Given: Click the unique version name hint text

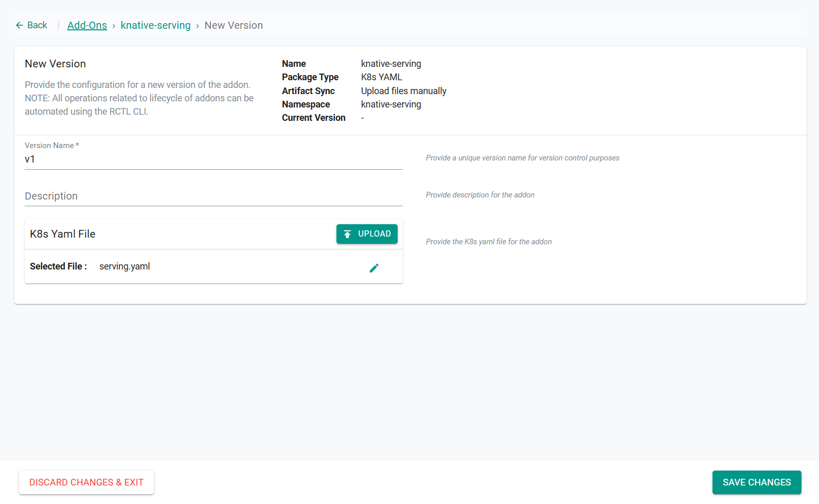Looking at the screenshot, I should point(523,158).
